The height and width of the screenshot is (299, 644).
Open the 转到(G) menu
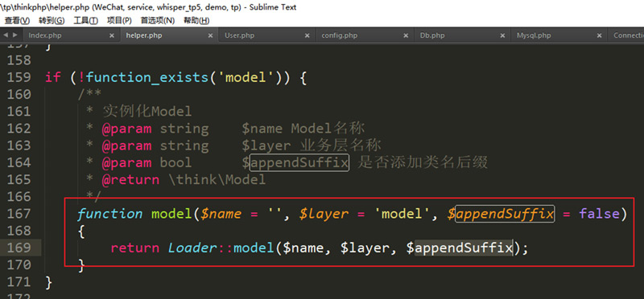pos(52,21)
